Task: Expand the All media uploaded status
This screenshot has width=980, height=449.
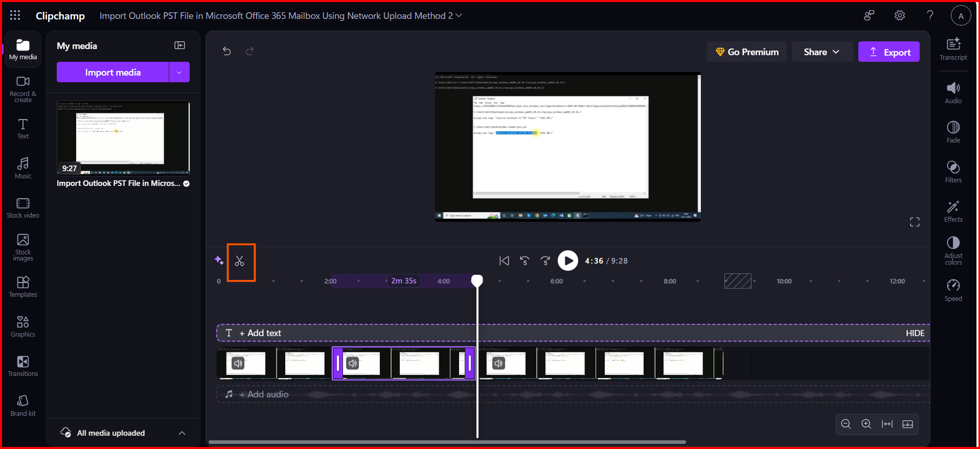Action: pos(182,433)
